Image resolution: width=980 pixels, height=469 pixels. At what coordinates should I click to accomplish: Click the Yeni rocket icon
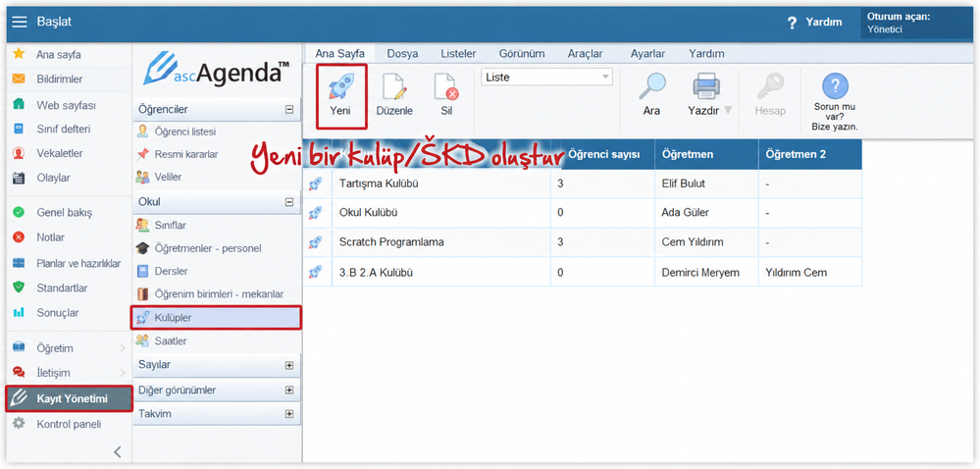(x=340, y=85)
